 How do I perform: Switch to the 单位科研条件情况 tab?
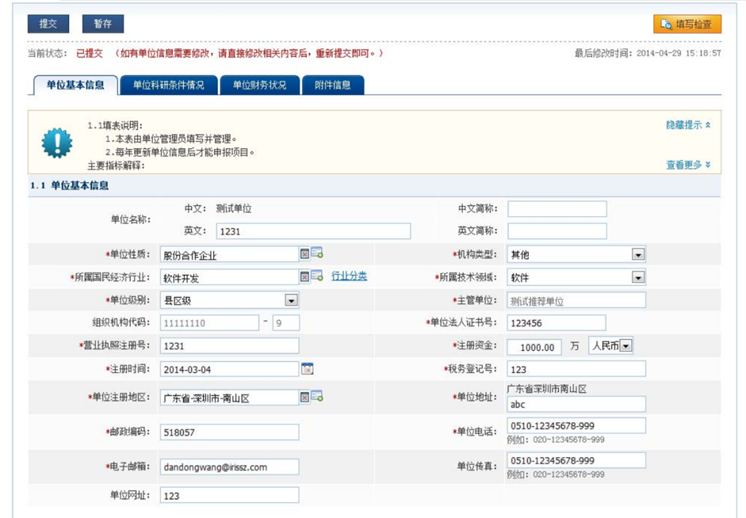pyautogui.click(x=168, y=85)
